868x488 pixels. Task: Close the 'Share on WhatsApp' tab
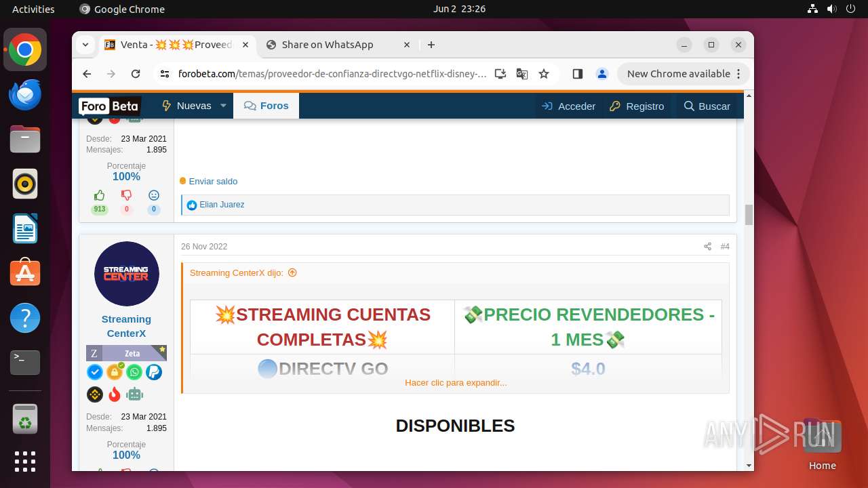pos(407,45)
